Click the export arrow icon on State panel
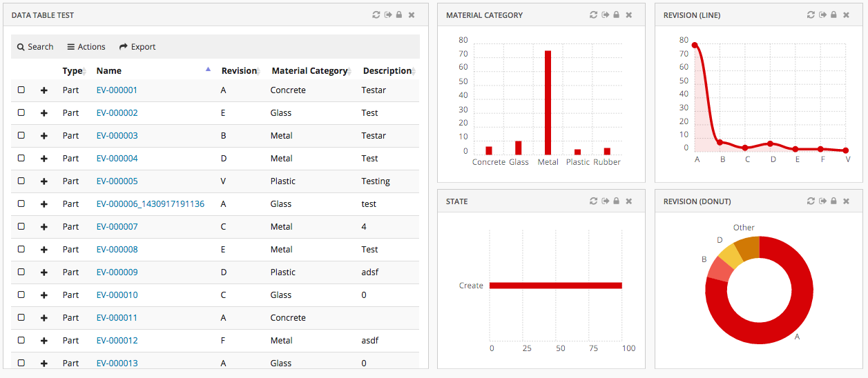This screenshot has width=868, height=378. (x=605, y=201)
